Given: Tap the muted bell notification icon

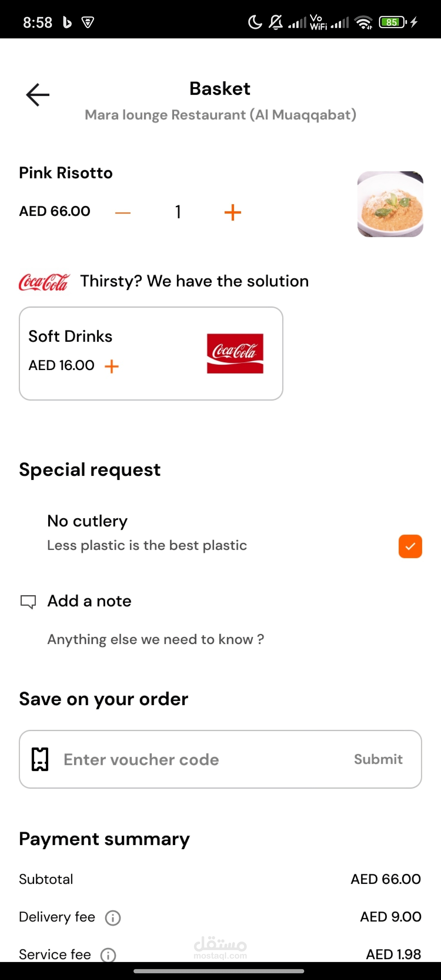Looking at the screenshot, I should [276, 22].
